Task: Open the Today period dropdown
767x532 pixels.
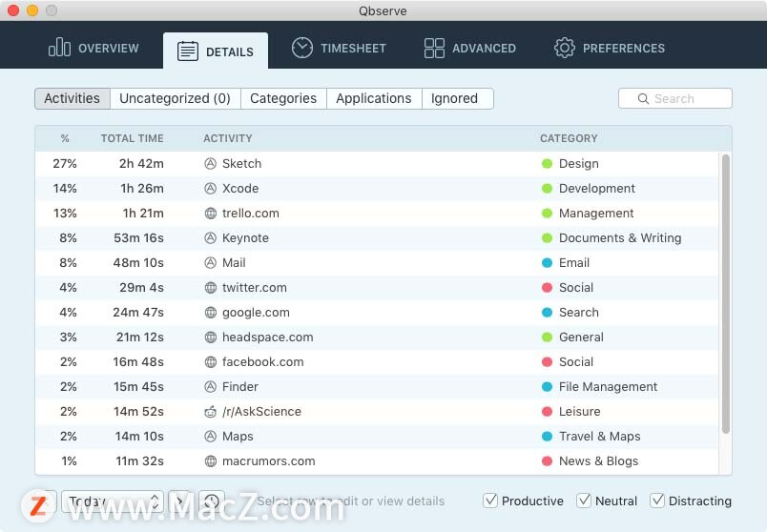Action: click(112, 501)
